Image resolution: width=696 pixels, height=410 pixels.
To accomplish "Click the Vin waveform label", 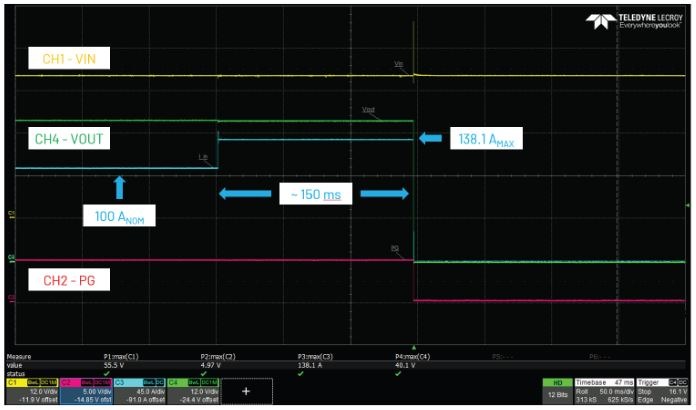I will (399, 64).
